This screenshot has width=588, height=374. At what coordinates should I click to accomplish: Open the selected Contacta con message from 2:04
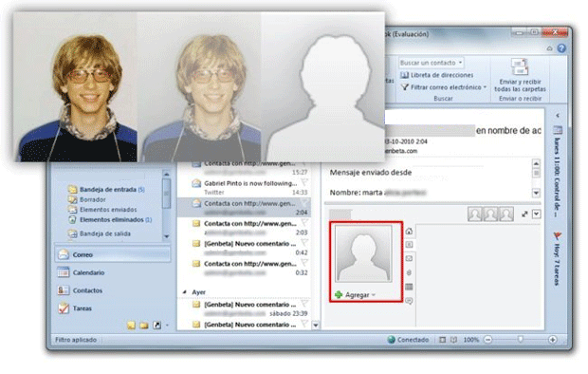point(244,207)
